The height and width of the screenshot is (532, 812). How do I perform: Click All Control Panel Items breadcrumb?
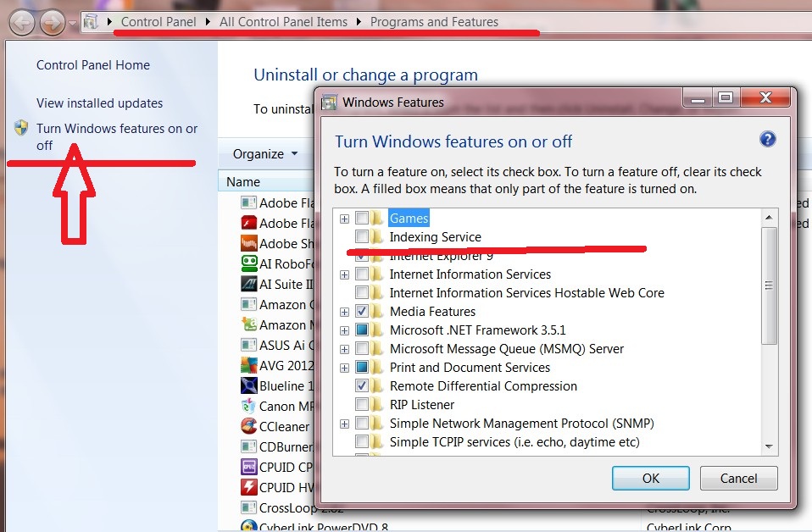point(283,22)
